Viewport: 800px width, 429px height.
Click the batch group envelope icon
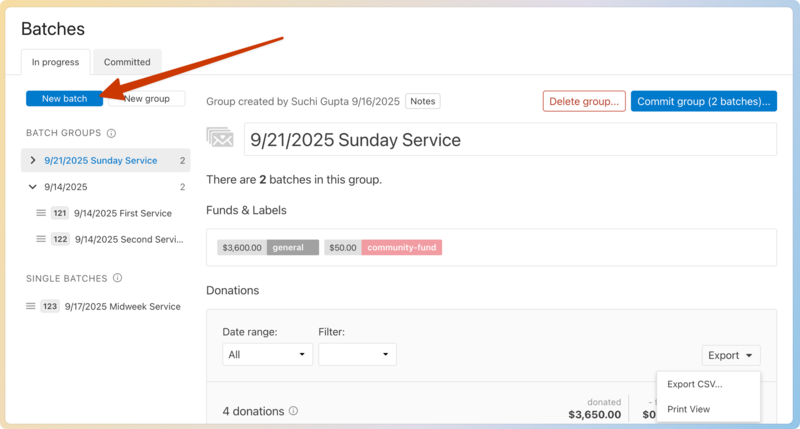click(x=220, y=139)
